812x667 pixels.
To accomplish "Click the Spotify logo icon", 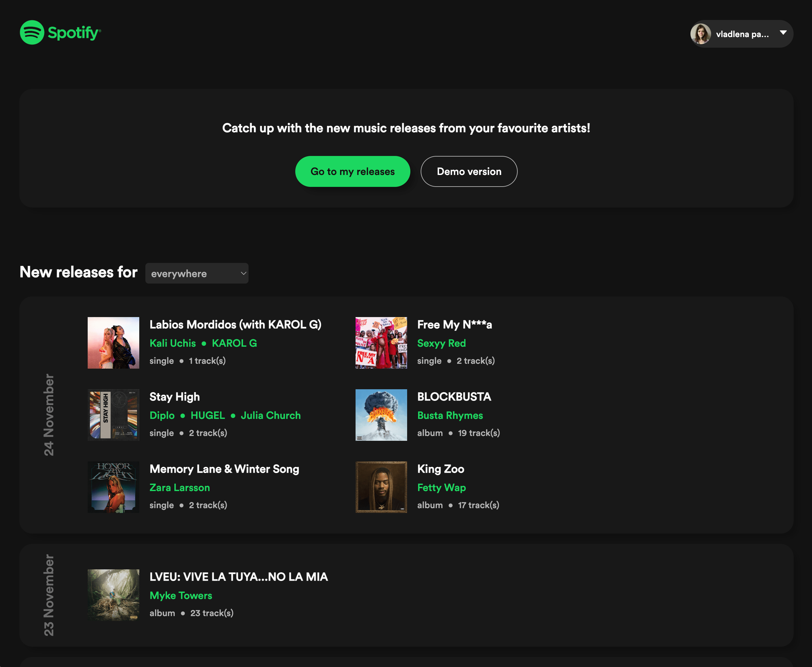I will pos(32,33).
